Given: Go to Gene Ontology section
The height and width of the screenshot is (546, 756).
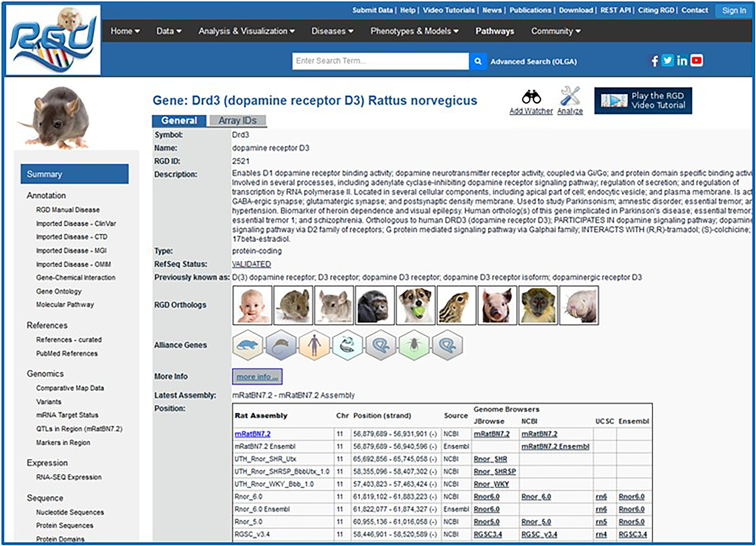Looking at the screenshot, I should point(59,291).
